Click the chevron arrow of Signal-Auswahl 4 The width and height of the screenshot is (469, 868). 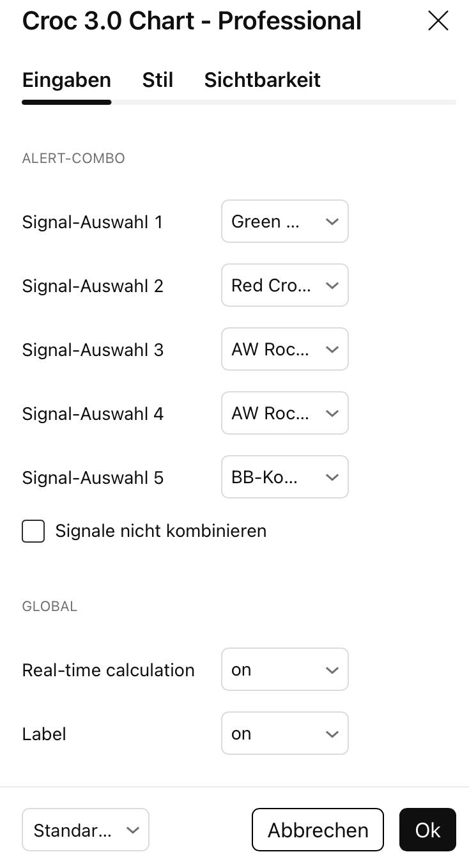332,414
